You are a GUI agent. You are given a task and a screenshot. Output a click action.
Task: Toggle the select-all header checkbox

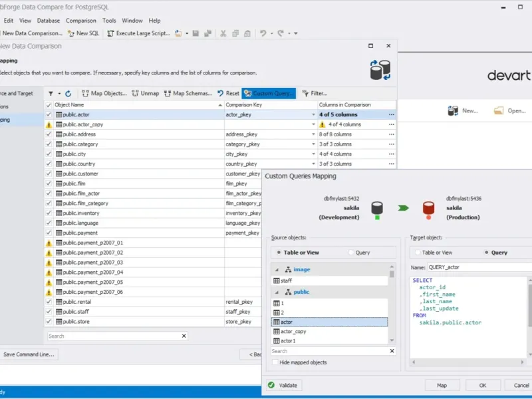coord(49,105)
